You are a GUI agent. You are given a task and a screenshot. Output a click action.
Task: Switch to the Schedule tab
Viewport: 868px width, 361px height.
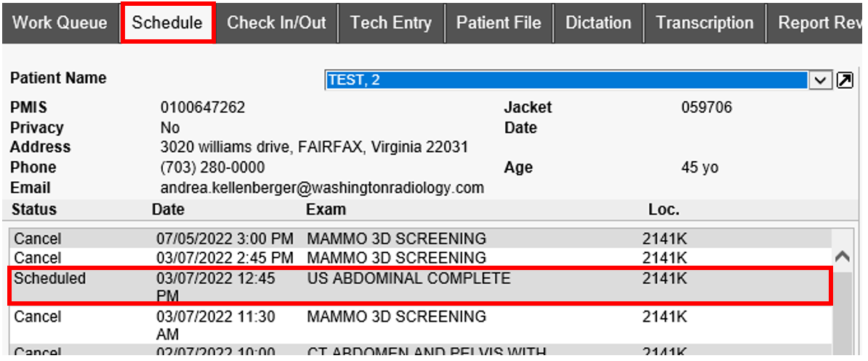(167, 23)
